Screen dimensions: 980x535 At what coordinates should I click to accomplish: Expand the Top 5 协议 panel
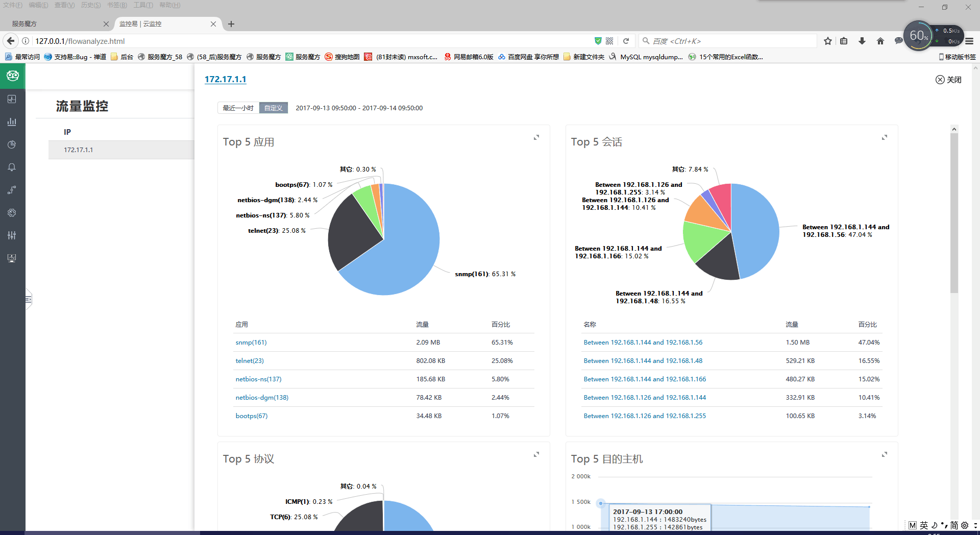click(x=536, y=454)
